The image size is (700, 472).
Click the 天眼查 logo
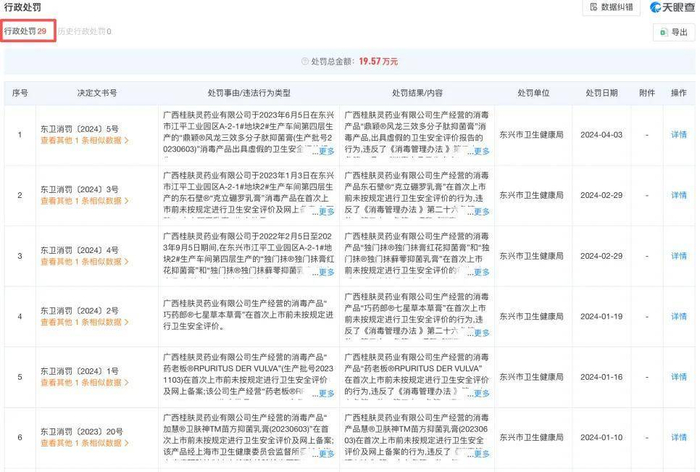click(x=672, y=8)
